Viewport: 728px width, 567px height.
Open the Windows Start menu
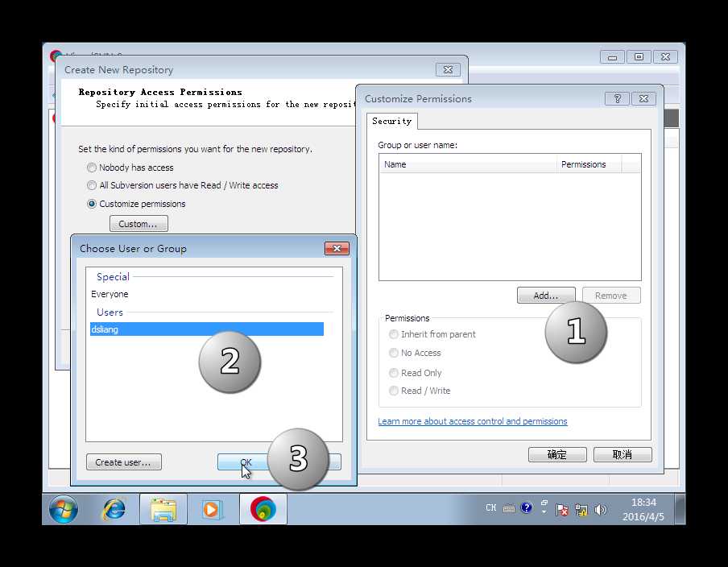click(x=64, y=509)
